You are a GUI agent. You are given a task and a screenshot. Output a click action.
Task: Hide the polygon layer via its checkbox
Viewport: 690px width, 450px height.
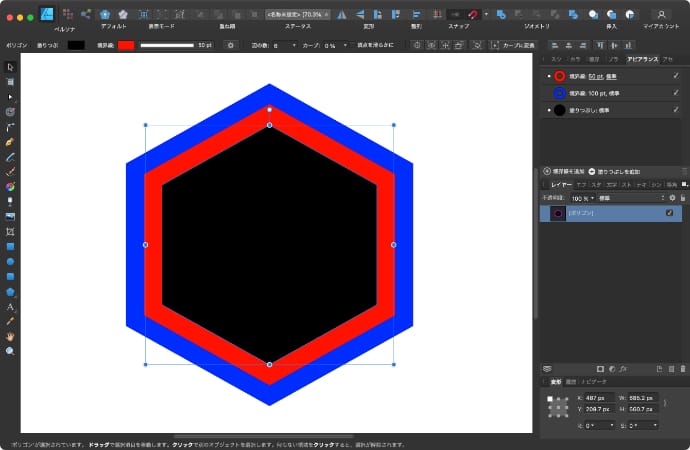pos(670,214)
